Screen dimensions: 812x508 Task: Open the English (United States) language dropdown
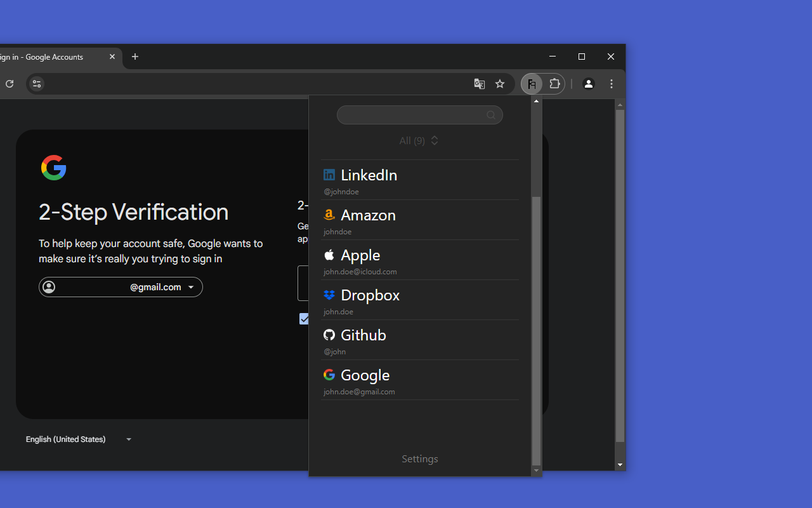coord(79,439)
